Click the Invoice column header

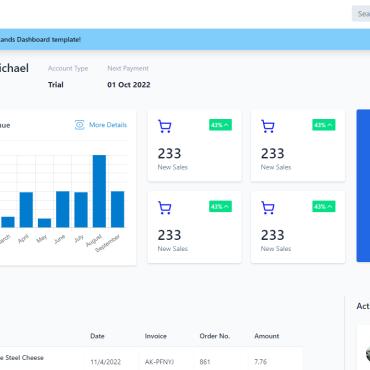point(156,336)
